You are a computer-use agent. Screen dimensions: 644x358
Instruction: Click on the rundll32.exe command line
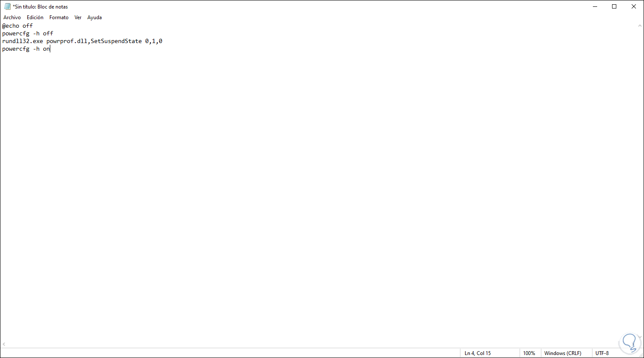tap(82, 41)
